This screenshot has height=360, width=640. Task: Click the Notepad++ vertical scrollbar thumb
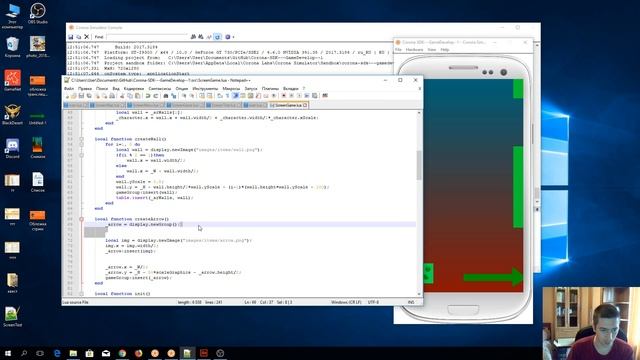point(419,165)
